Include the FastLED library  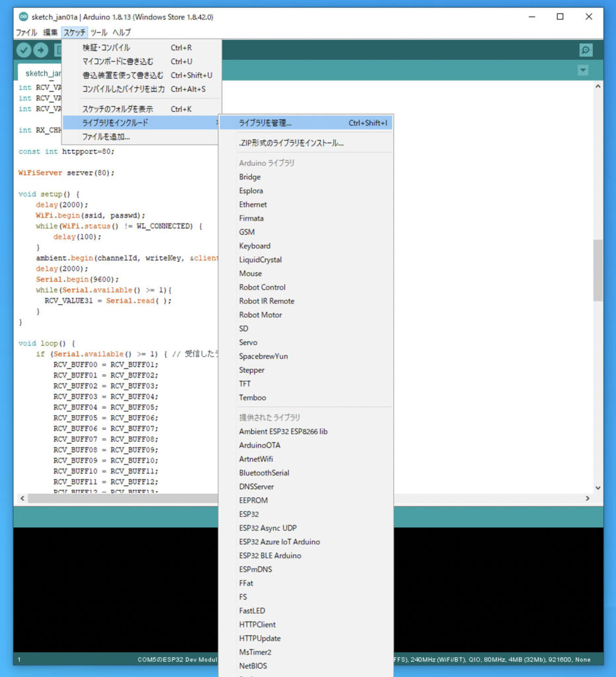(x=252, y=611)
